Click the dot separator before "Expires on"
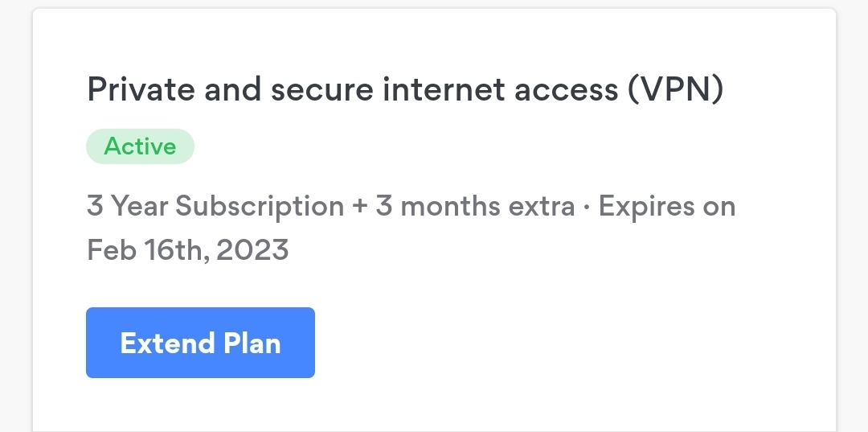The image size is (868, 432). 587,207
